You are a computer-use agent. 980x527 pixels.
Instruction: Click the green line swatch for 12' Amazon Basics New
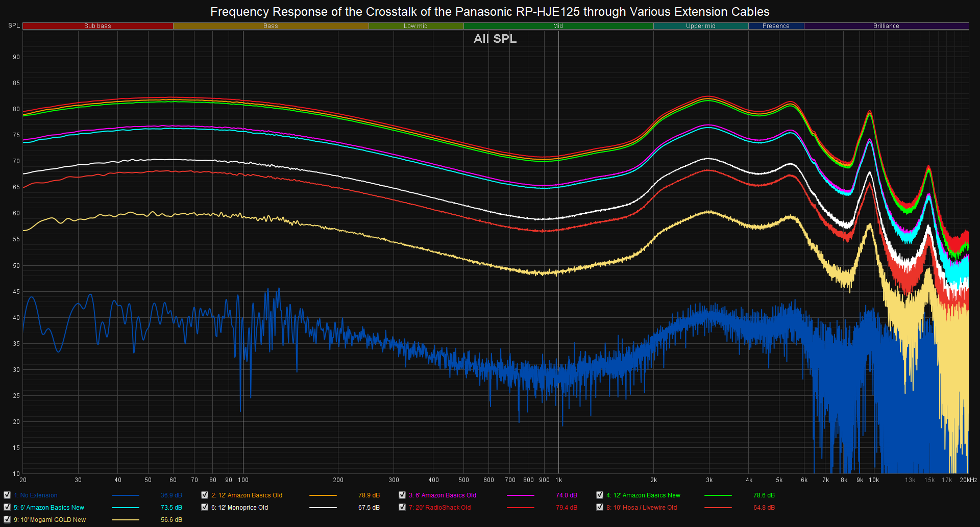718,495
